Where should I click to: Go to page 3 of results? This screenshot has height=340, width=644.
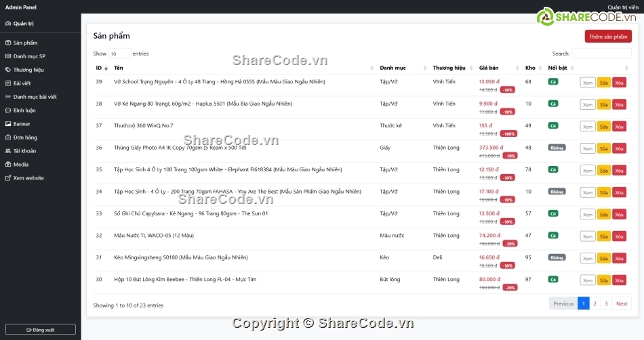[606, 303]
